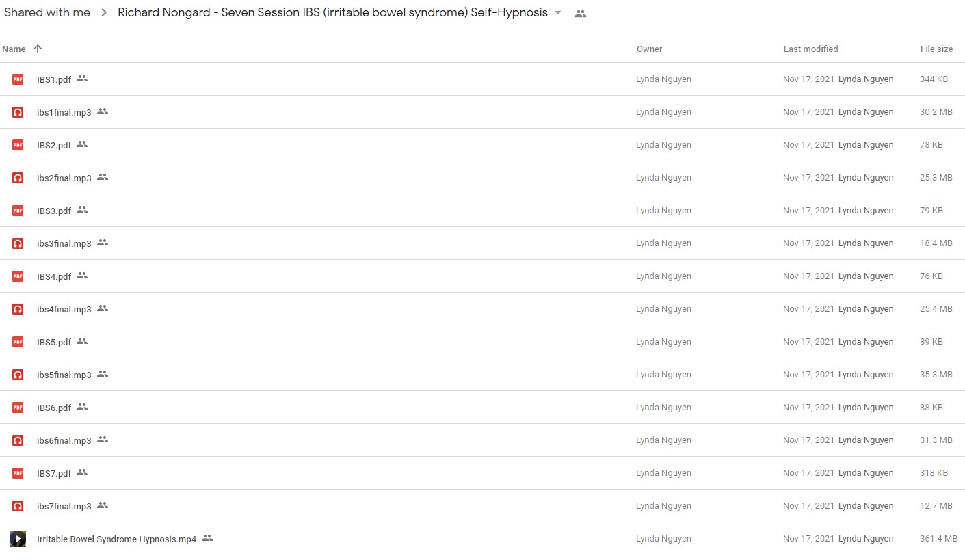Click the File size column header
The image size is (965, 560).
[936, 49]
